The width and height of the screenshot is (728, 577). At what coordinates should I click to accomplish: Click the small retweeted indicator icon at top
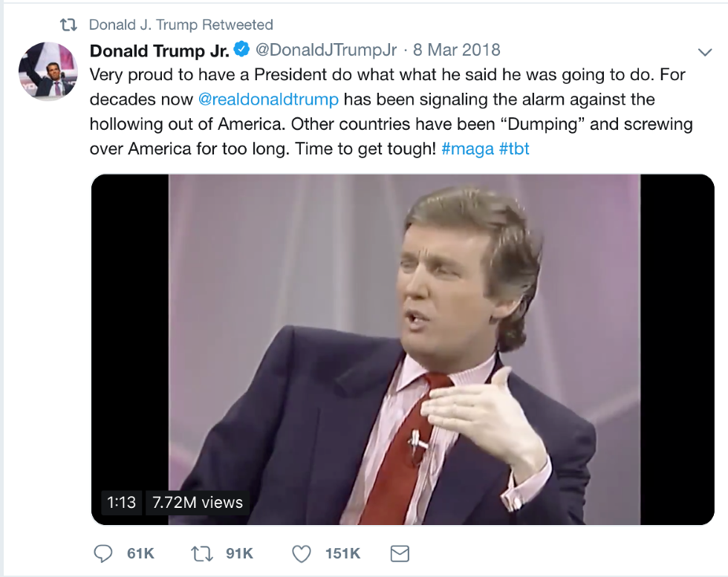68,25
